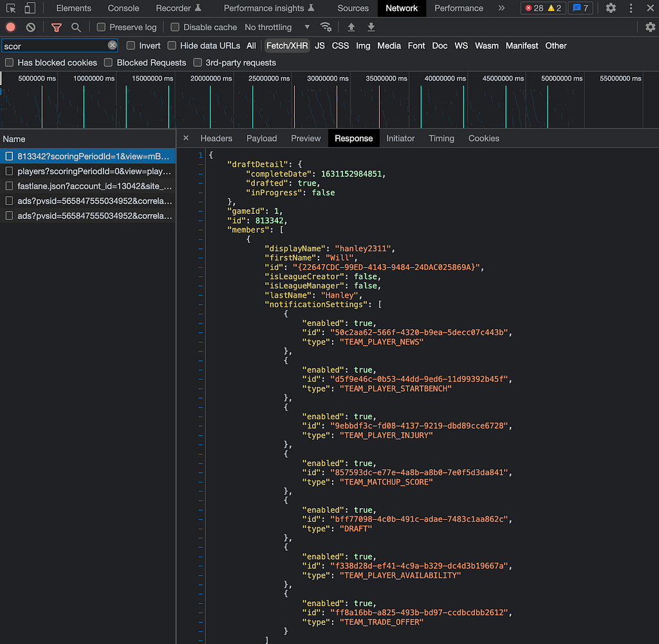The image size is (659, 644).
Task: Import a HAR file using the upload arrow
Action: [351, 27]
